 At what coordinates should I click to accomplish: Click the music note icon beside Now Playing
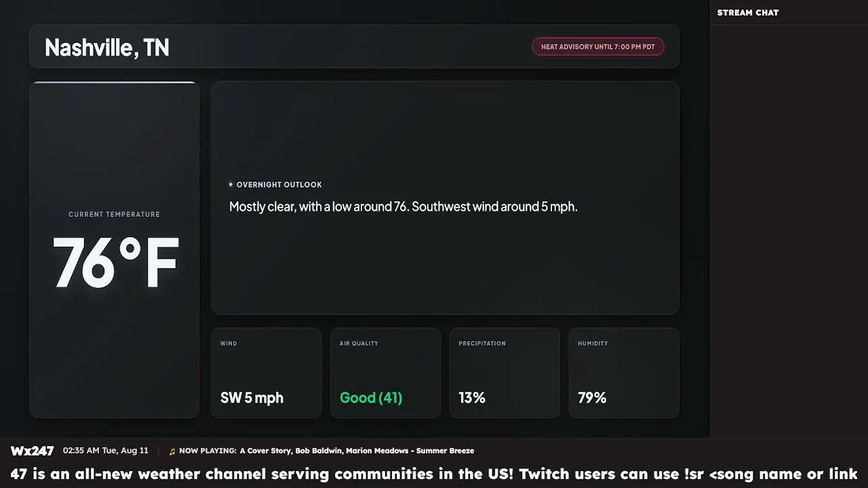172,451
